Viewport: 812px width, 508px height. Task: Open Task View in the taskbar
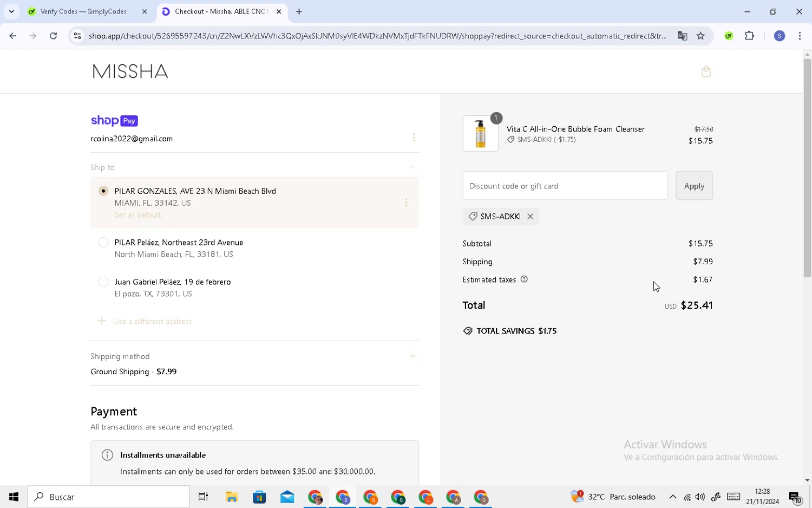pos(203,497)
